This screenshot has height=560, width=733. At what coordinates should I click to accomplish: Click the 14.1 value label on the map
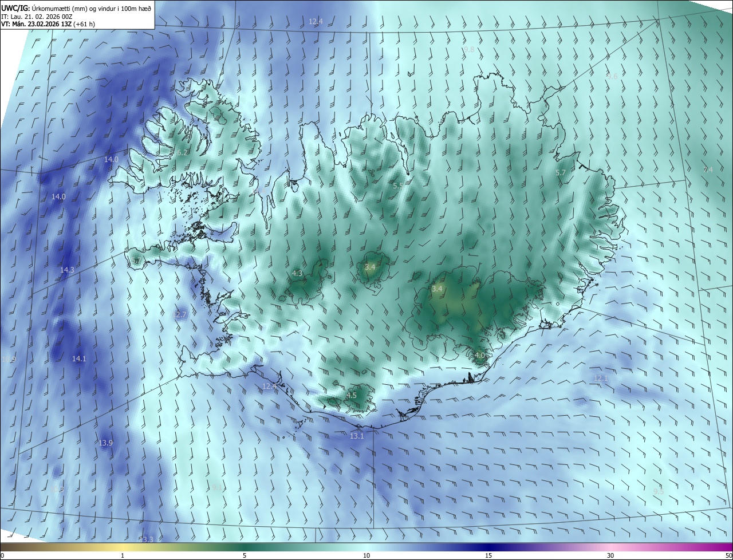click(79, 358)
